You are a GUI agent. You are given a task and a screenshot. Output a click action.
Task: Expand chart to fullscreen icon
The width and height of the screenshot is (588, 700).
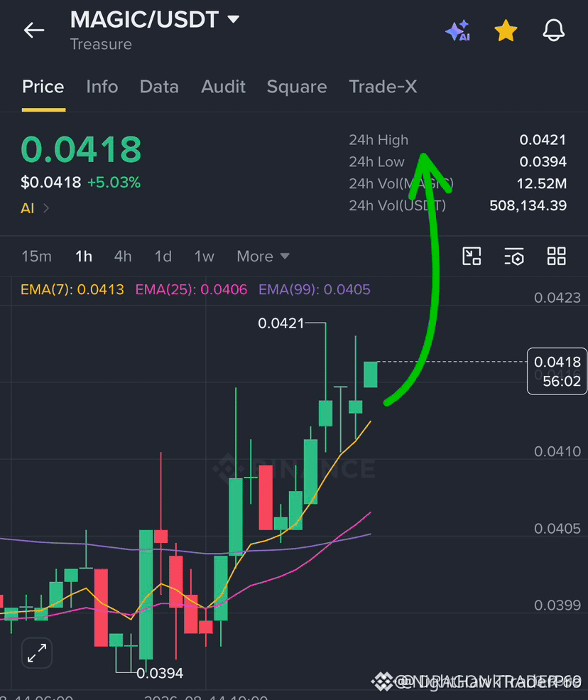pos(37,653)
